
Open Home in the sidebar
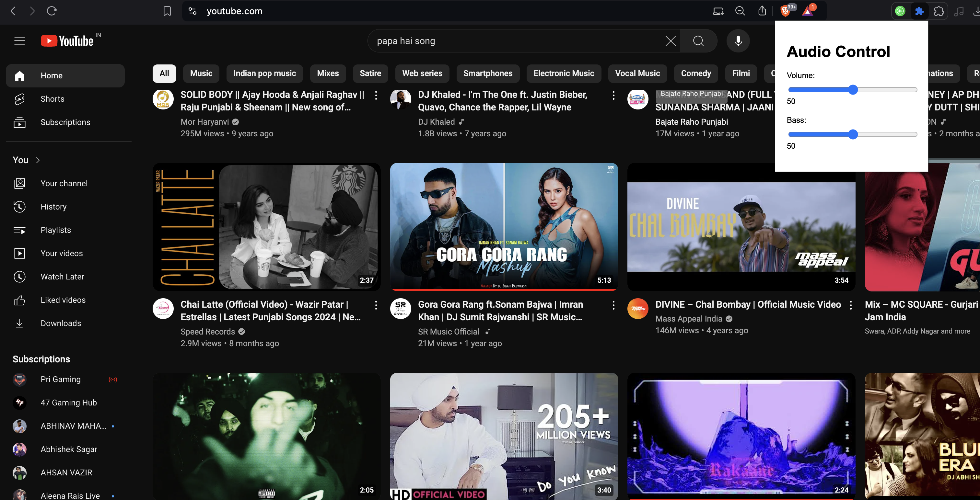(x=65, y=76)
